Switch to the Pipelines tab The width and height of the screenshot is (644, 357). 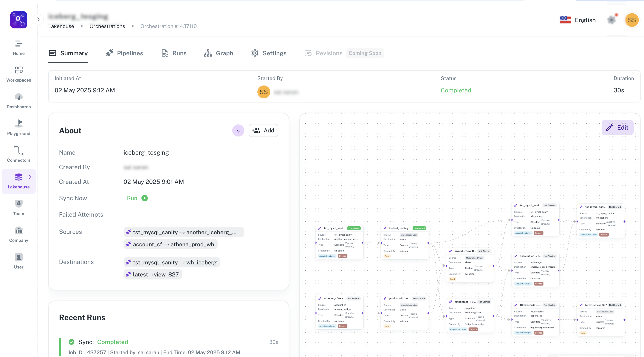pos(124,53)
